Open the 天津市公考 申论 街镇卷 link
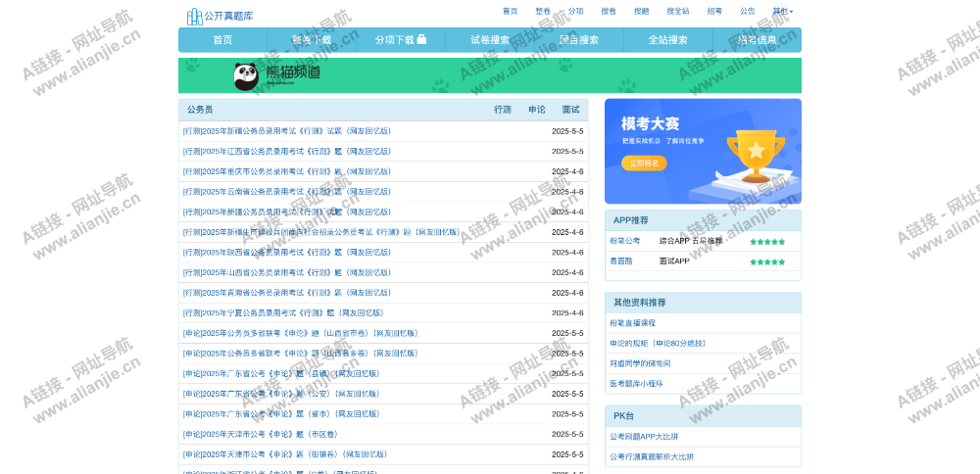The width and height of the screenshot is (980, 474). tap(285, 454)
